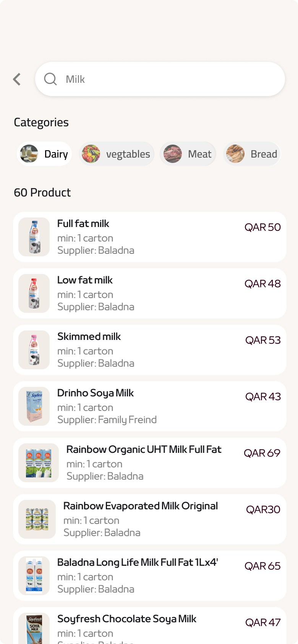
Task: Click Low fat milk bottle thumbnail
Action: click(34, 293)
